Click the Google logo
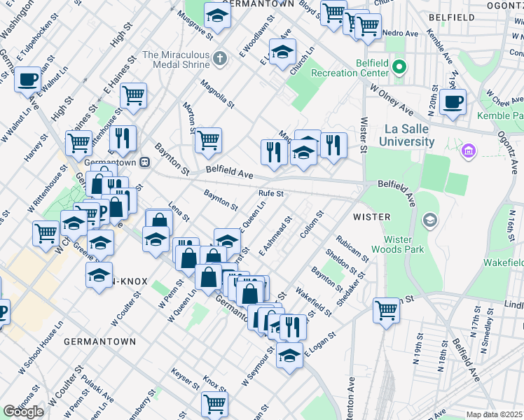 click(x=23, y=412)
